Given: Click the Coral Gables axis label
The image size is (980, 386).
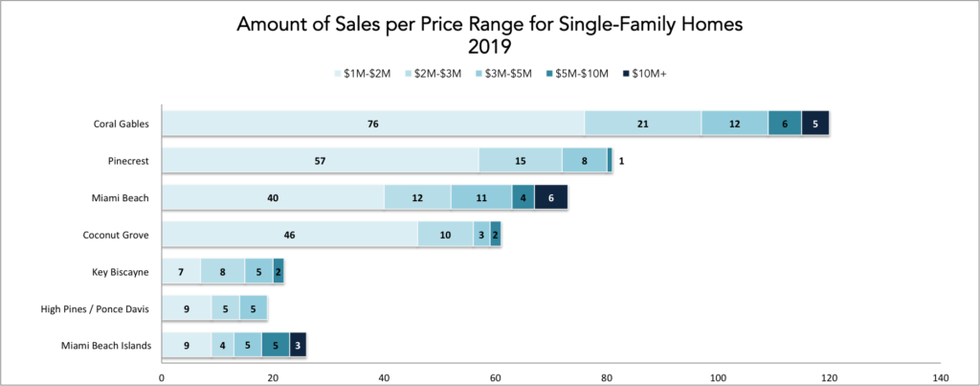Looking at the screenshot, I should click(x=119, y=124).
